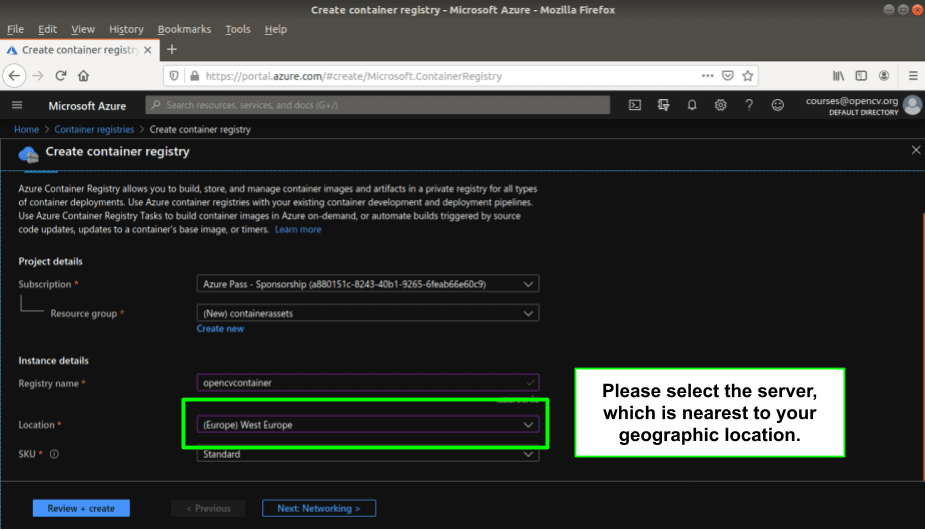Open Firefox hamburger menu

[913, 76]
